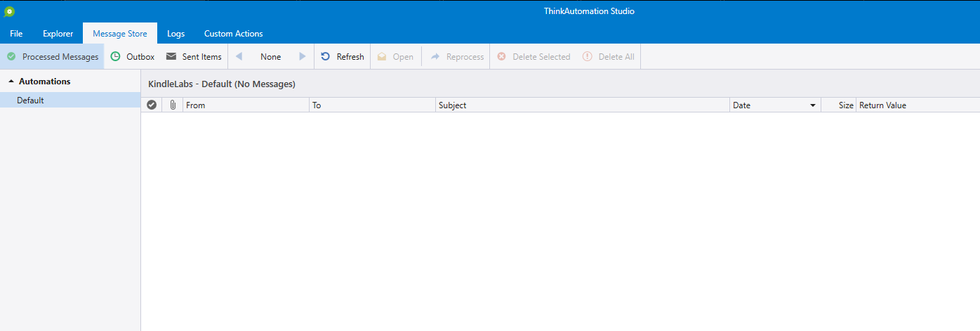980x331 pixels.
Task: Go to the Custom Actions tab
Action: 234,34
